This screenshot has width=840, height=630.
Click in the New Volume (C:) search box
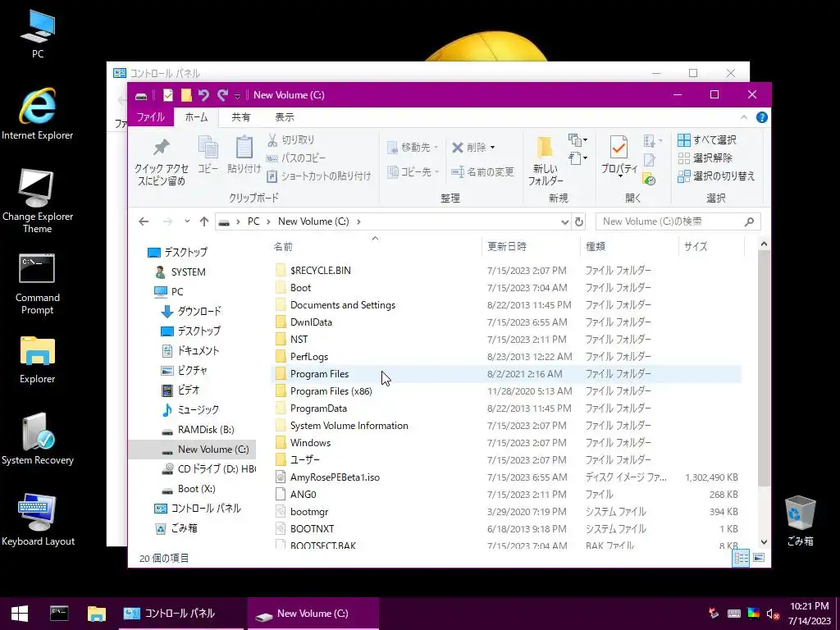coord(678,221)
